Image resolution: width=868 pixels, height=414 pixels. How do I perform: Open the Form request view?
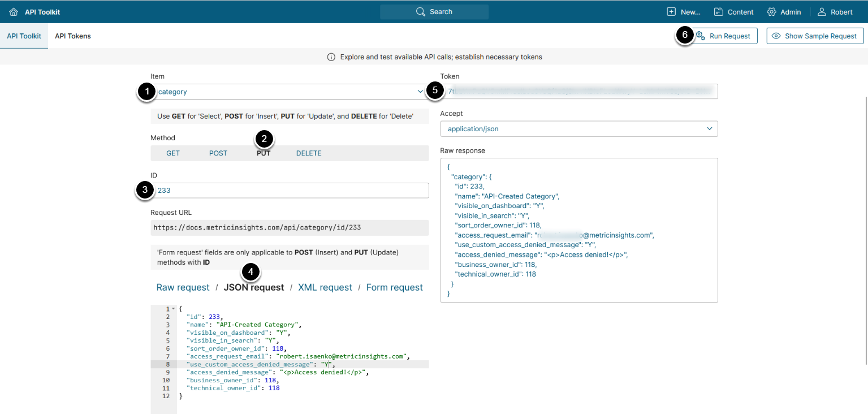click(394, 287)
